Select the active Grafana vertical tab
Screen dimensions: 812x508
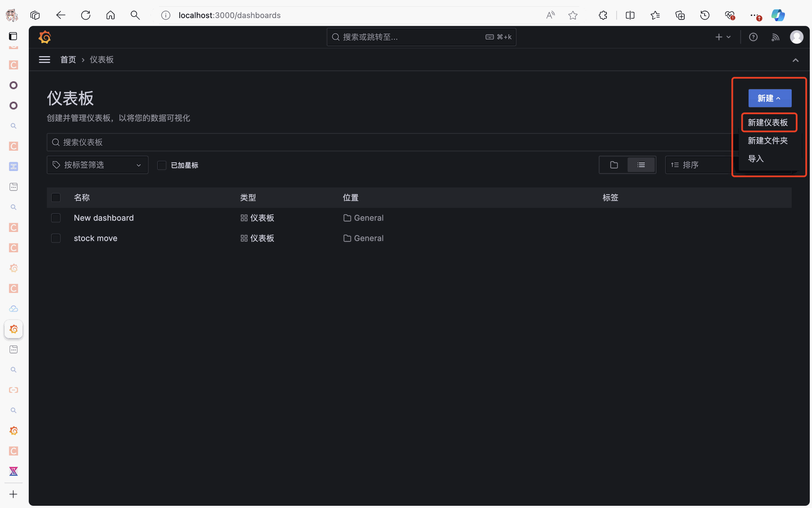pyautogui.click(x=14, y=329)
